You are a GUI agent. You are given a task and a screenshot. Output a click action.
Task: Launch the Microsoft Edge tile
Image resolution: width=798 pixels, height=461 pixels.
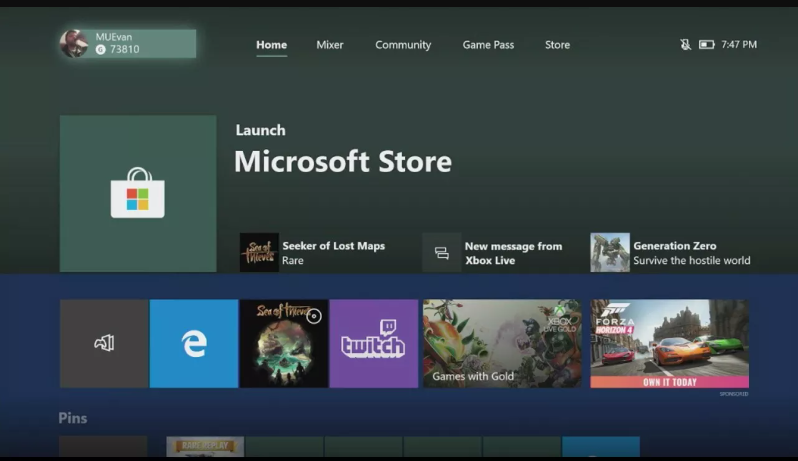[194, 343]
